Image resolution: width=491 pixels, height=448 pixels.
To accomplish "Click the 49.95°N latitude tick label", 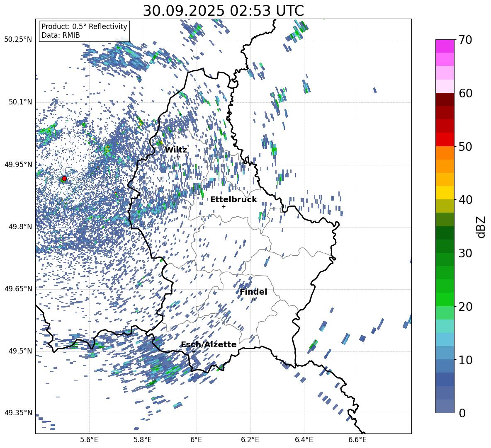I will 18,165.
